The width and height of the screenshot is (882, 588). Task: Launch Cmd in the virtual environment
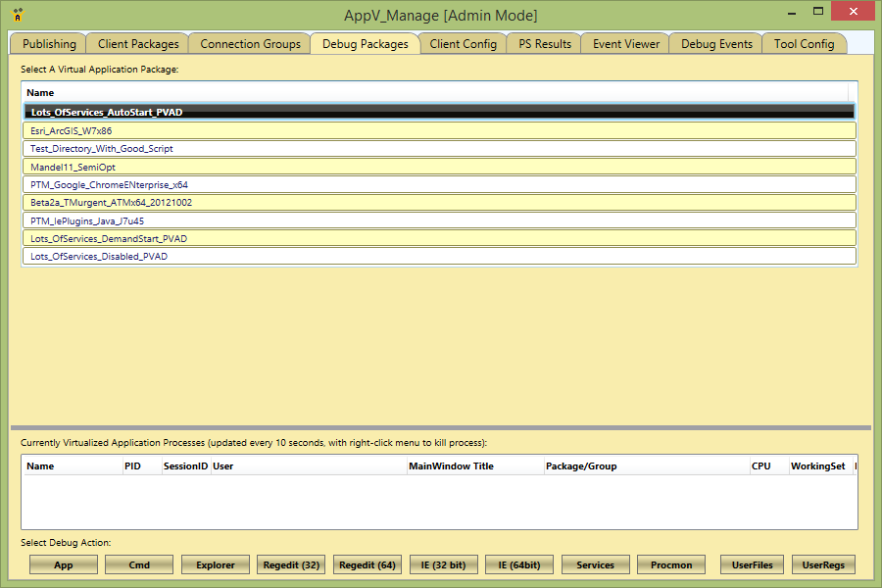[x=139, y=564]
